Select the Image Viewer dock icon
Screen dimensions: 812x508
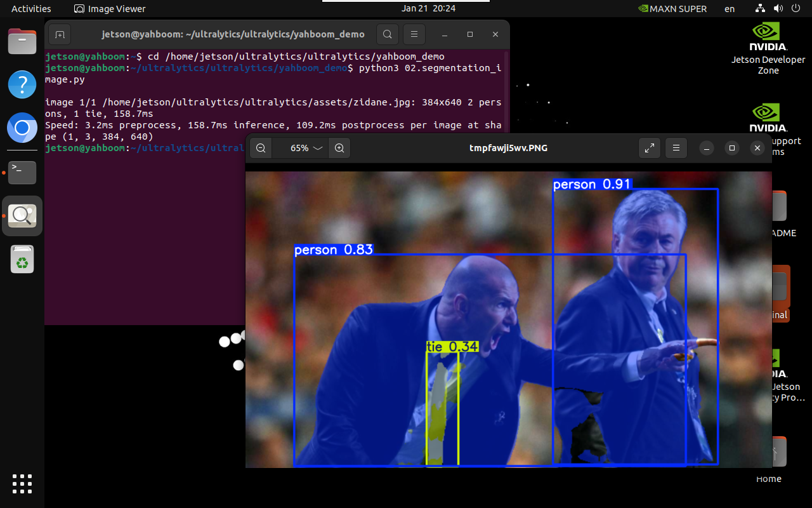pyautogui.click(x=22, y=216)
